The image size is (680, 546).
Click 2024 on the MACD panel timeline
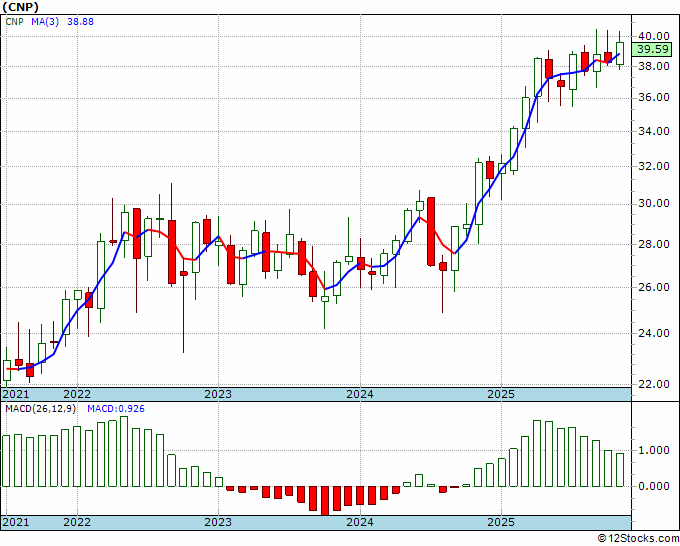tap(360, 522)
